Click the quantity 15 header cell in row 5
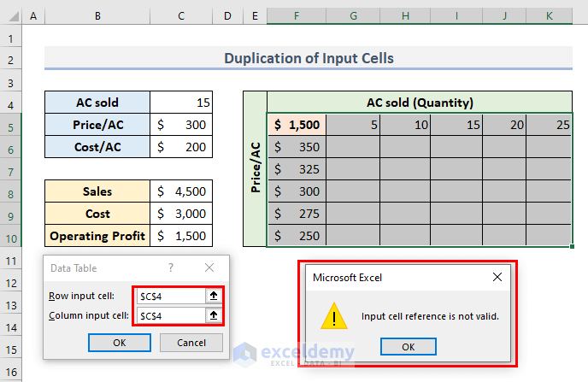588x382 pixels. click(456, 125)
